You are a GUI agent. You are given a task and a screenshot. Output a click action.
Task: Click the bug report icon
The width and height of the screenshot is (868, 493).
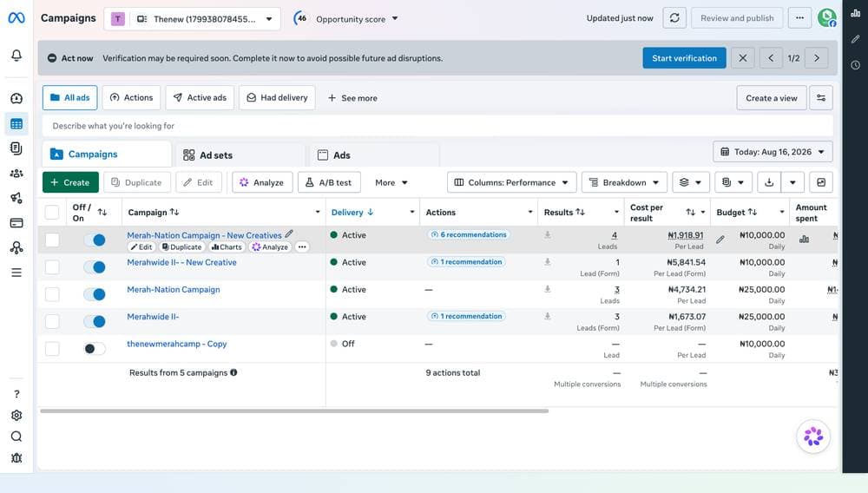[16, 458]
